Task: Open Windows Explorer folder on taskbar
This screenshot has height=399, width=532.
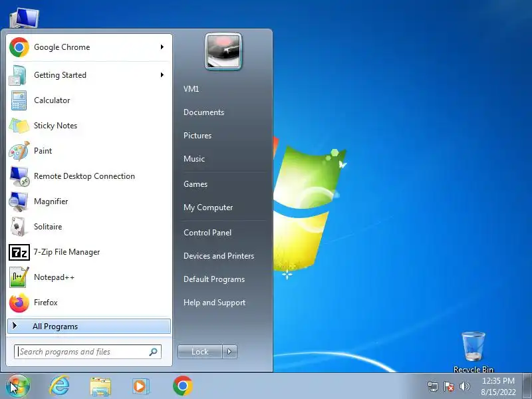Action: [100, 387]
